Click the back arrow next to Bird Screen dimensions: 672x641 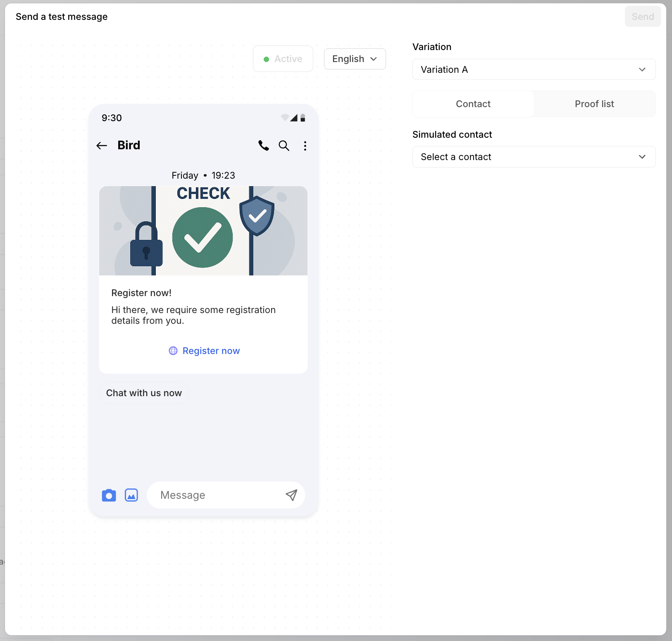click(102, 146)
